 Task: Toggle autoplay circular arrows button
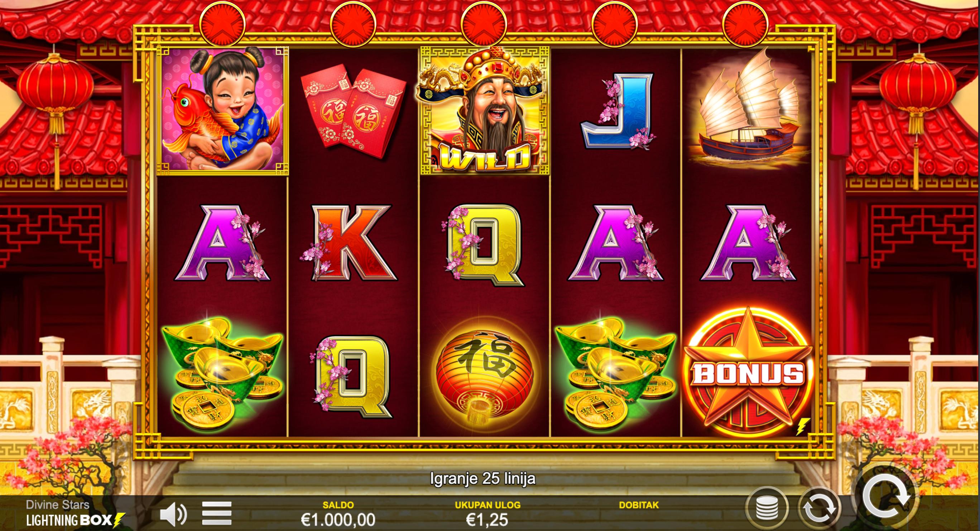819,508
